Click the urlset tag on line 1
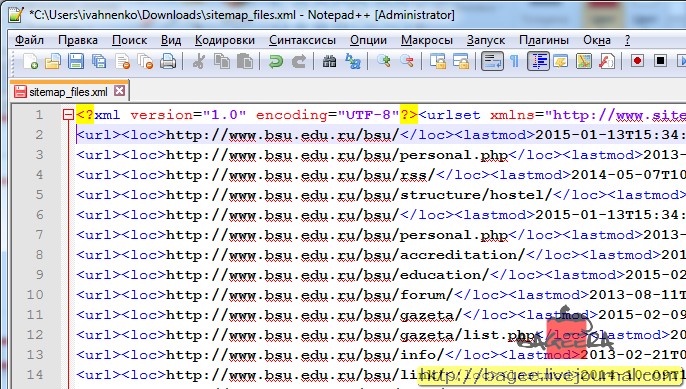The height and width of the screenshot is (389, 686). [x=449, y=115]
